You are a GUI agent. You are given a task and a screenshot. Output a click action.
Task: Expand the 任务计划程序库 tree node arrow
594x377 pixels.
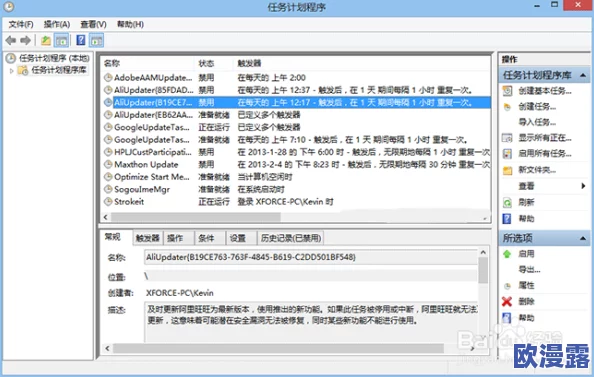pyautogui.click(x=11, y=70)
